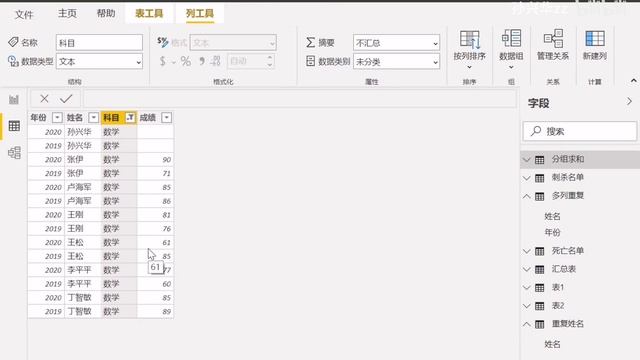Switch to the 主页 tab
The image size is (640, 360).
[x=67, y=13]
